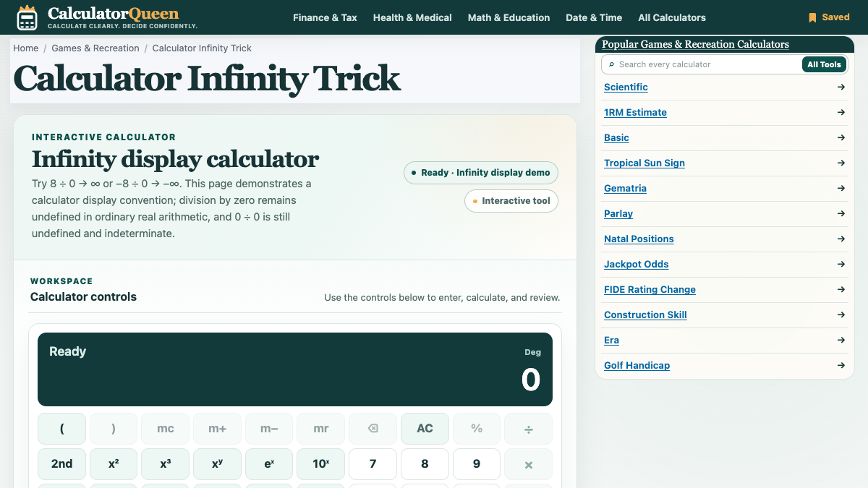This screenshot has width=868, height=488.
Task: Open the Basic calculator link
Action: click(616, 137)
